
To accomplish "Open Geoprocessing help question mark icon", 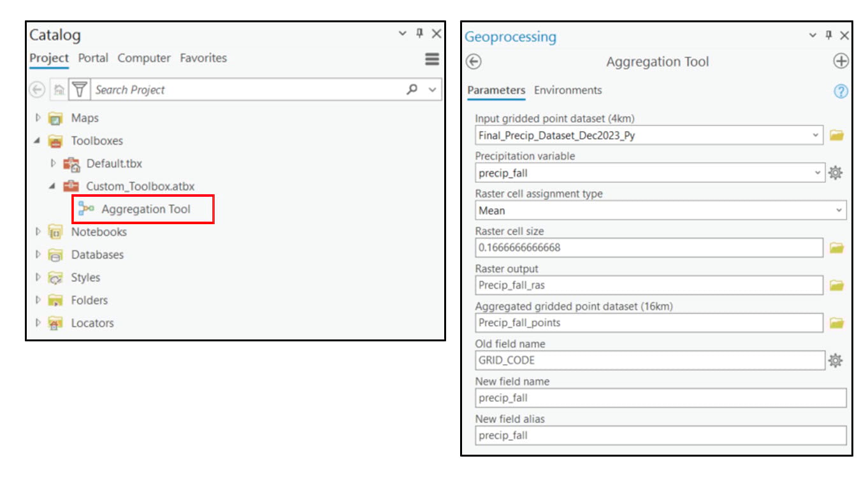I will tap(841, 91).
